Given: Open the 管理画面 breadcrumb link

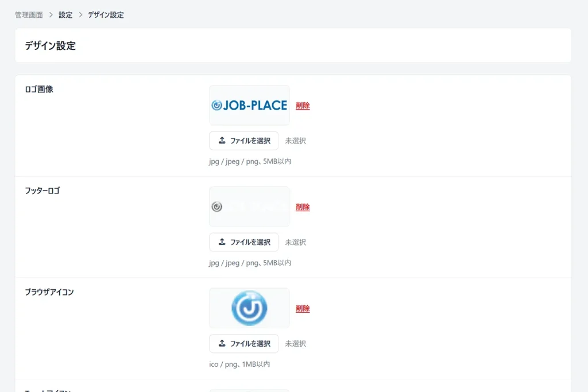Looking at the screenshot, I should click(29, 15).
